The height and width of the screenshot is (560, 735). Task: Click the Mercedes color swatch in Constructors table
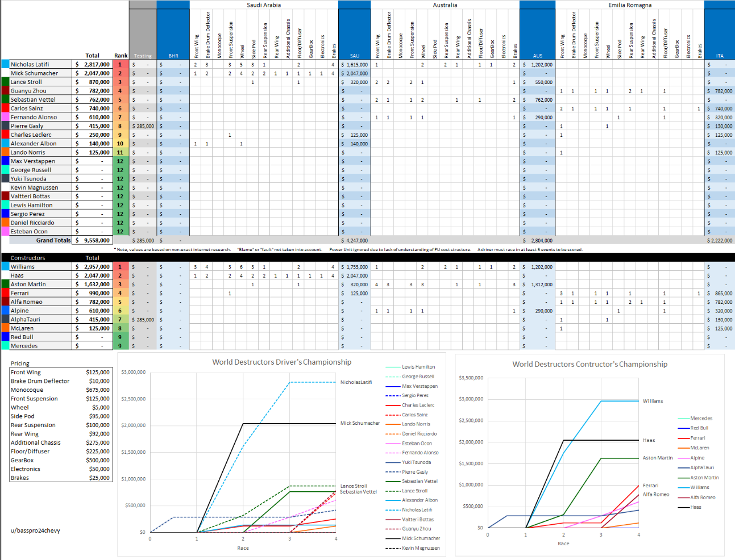[5, 345]
